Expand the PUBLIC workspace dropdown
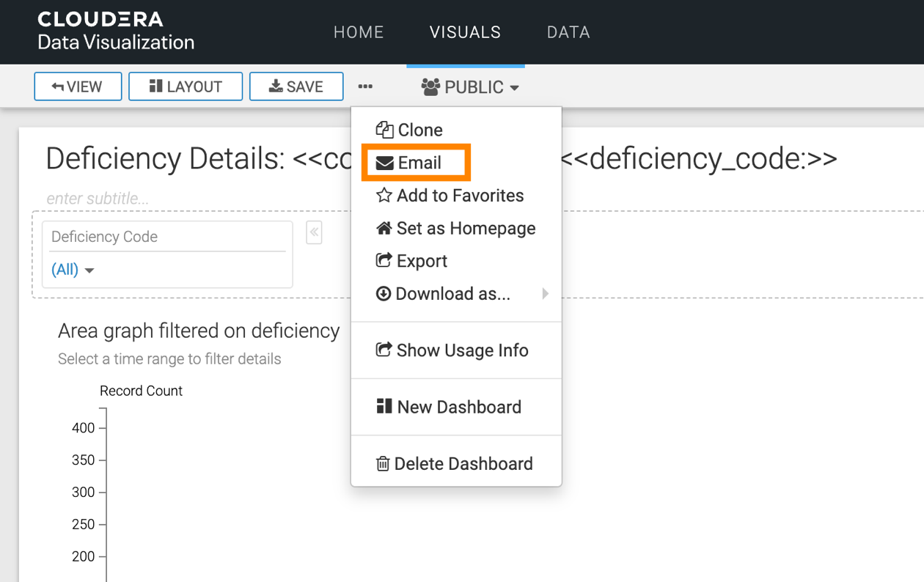 pyautogui.click(x=470, y=87)
